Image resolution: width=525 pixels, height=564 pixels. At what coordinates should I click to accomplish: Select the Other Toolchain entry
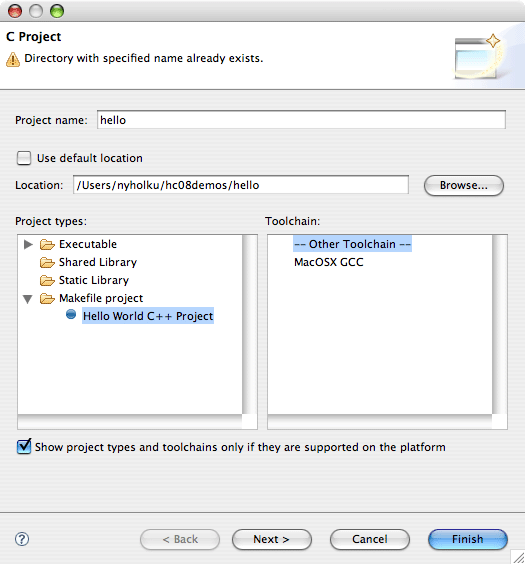click(x=352, y=244)
